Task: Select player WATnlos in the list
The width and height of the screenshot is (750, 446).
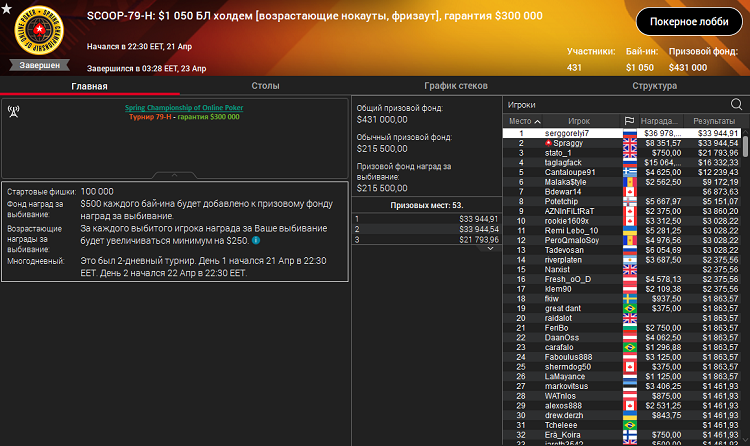Action: (x=622, y=396)
